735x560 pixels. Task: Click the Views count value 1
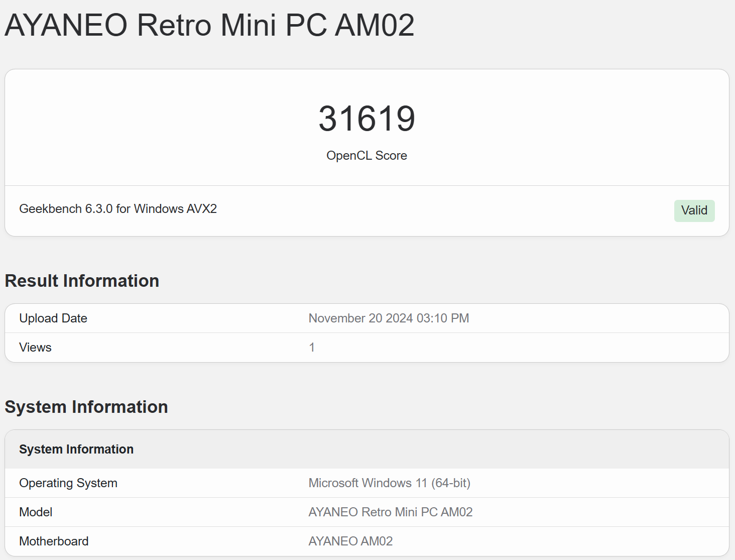coord(312,348)
